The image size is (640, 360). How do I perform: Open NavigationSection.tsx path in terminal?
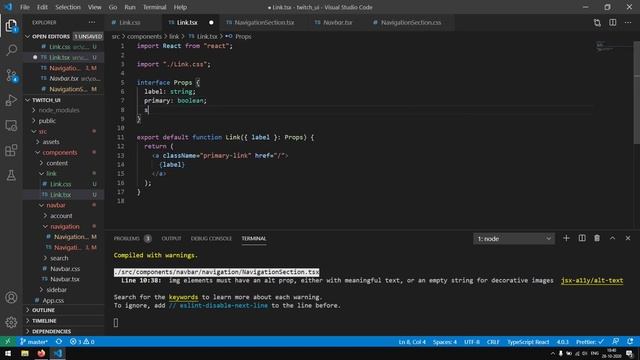click(216, 272)
